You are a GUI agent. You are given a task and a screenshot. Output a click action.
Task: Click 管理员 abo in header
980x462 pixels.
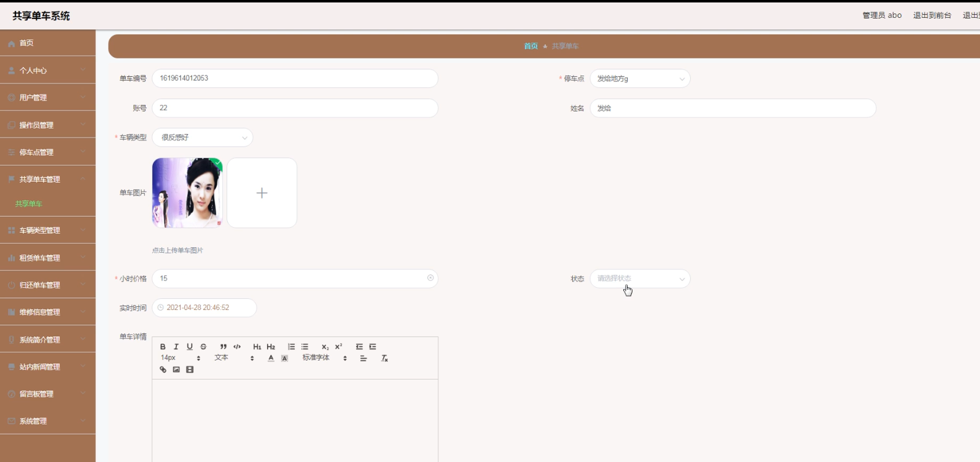click(x=882, y=15)
